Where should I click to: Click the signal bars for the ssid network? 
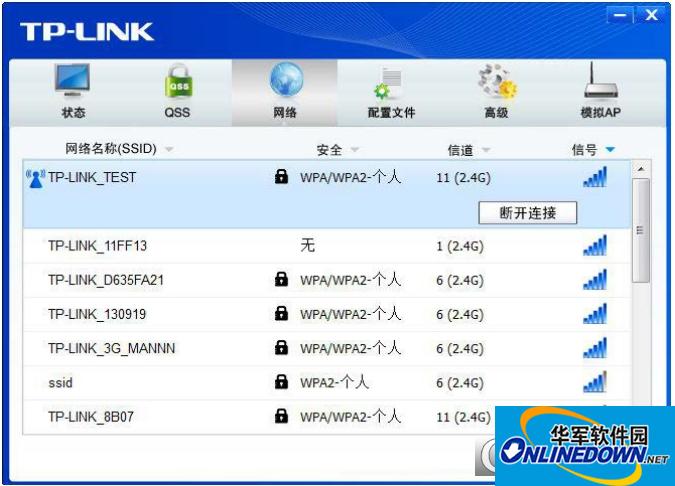(x=595, y=382)
